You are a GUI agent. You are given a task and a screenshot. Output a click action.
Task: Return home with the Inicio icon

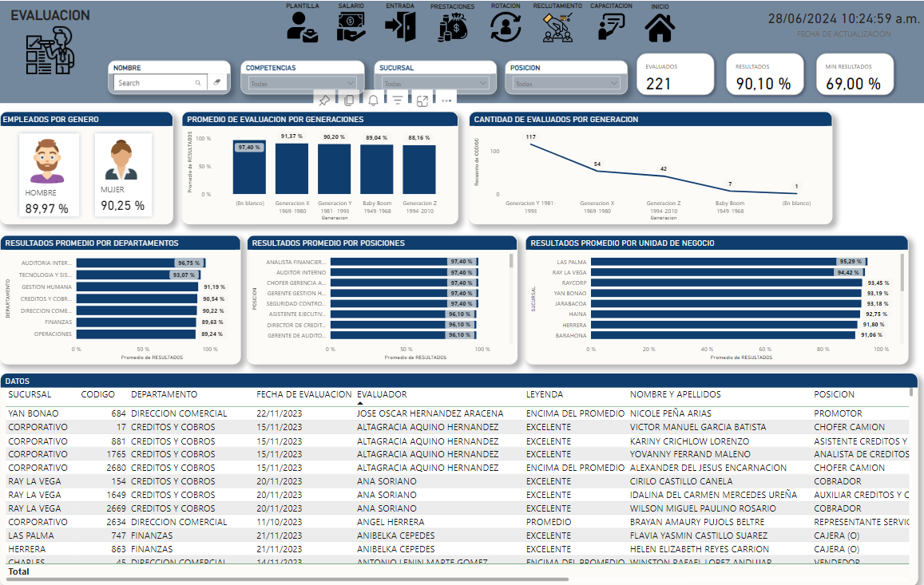pos(660,27)
